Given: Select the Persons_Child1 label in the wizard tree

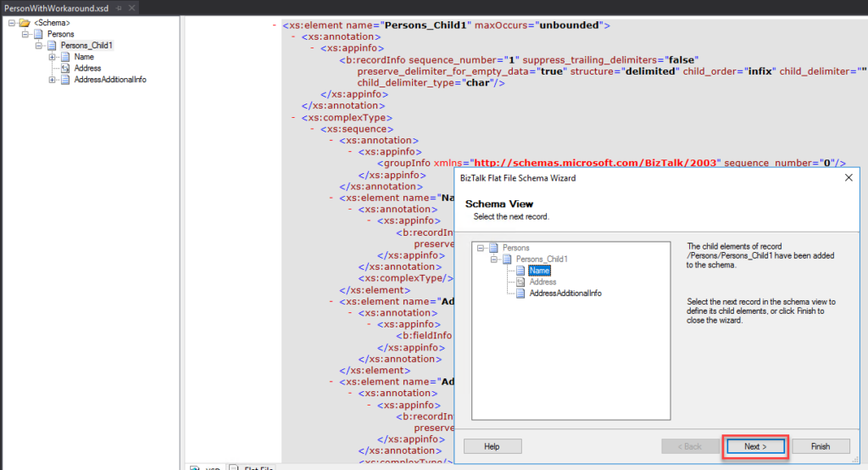Looking at the screenshot, I should click(x=542, y=259).
